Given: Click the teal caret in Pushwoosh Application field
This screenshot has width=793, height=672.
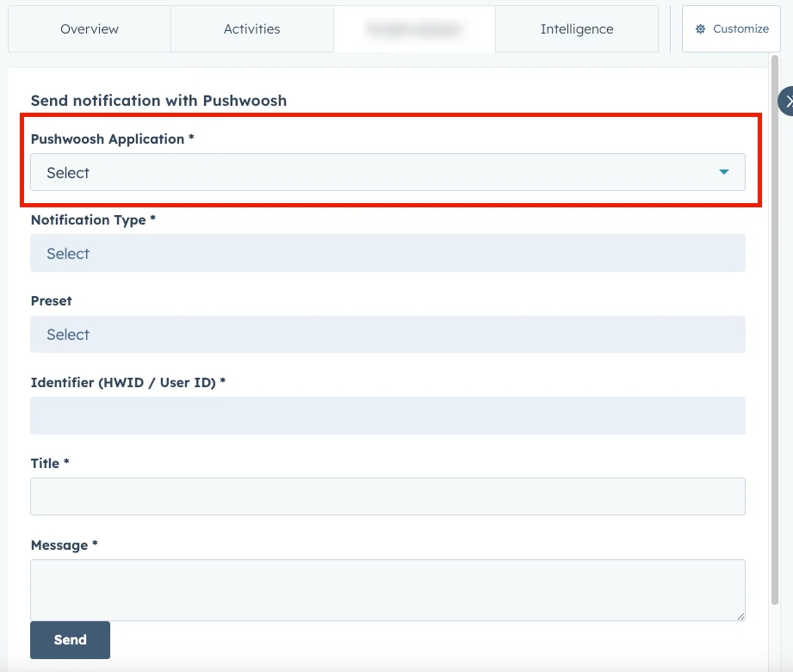Looking at the screenshot, I should click(724, 172).
